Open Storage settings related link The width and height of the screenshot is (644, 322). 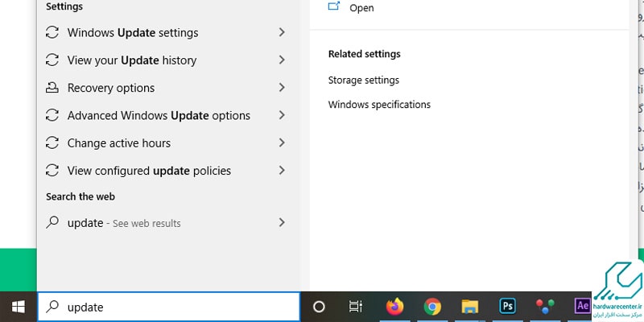click(x=364, y=80)
